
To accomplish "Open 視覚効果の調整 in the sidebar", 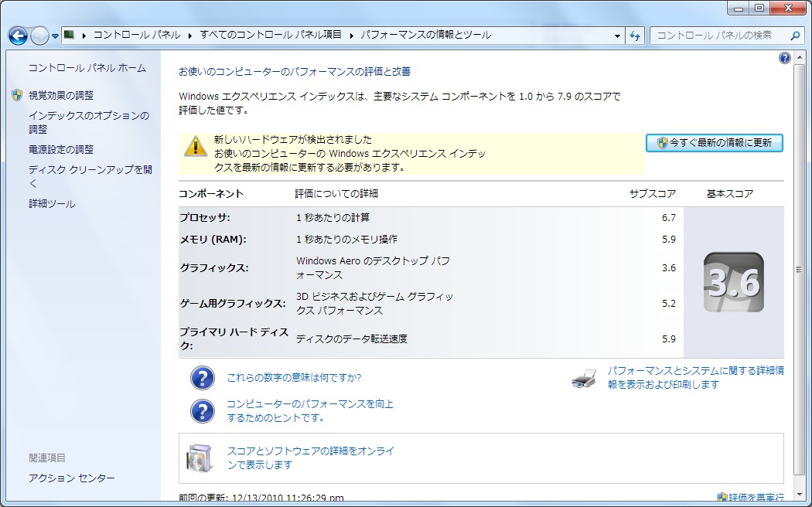I will (61, 95).
